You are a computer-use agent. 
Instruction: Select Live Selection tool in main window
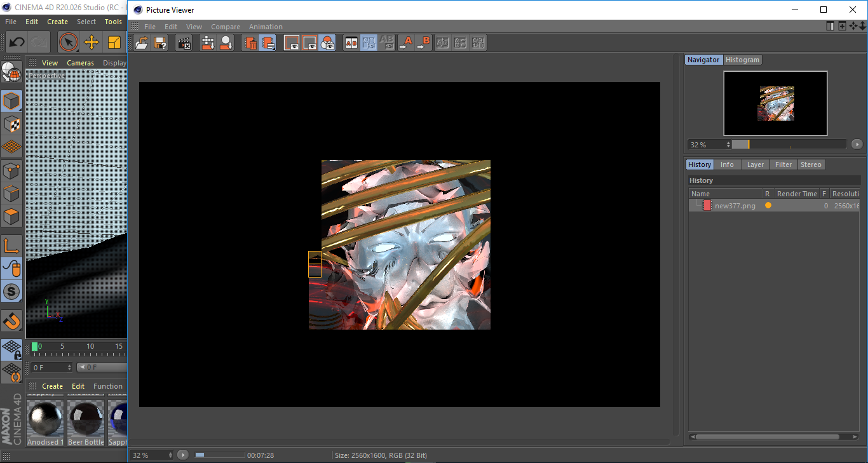[68, 43]
